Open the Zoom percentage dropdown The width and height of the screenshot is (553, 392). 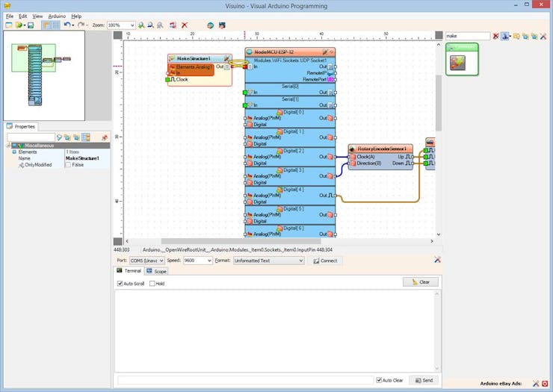click(132, 25)
